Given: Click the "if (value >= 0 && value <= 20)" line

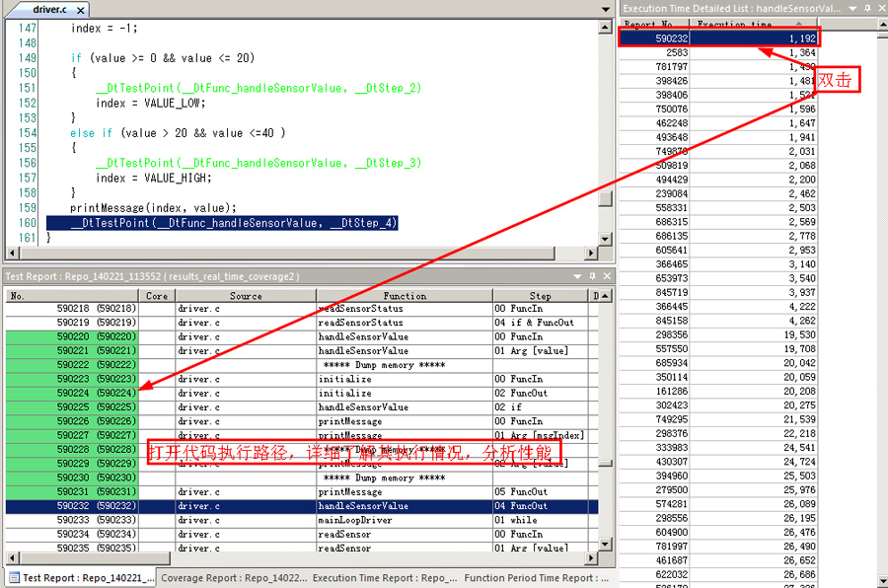Looking at the screenshot, I should (163, 58).
